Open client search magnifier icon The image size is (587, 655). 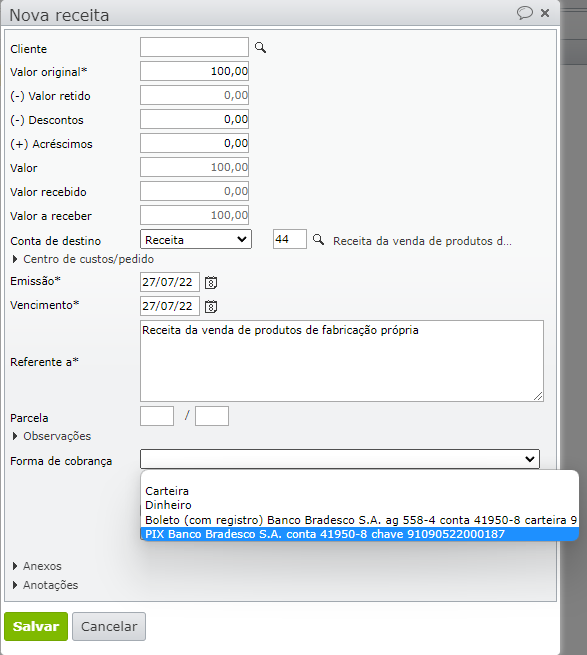260,48
